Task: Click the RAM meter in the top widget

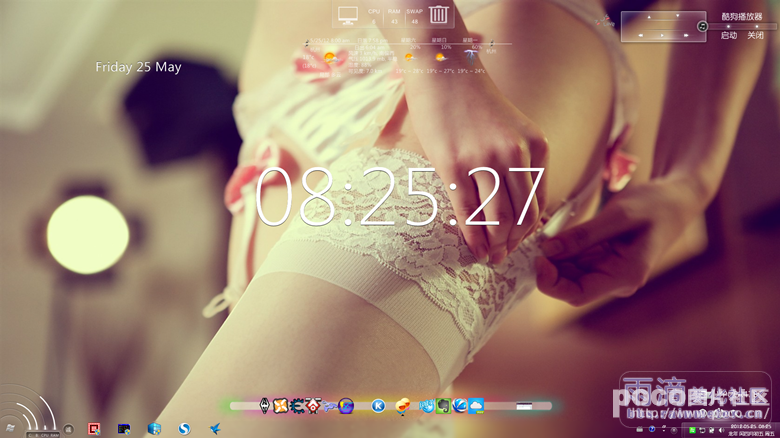Action: tap(394, 16)
